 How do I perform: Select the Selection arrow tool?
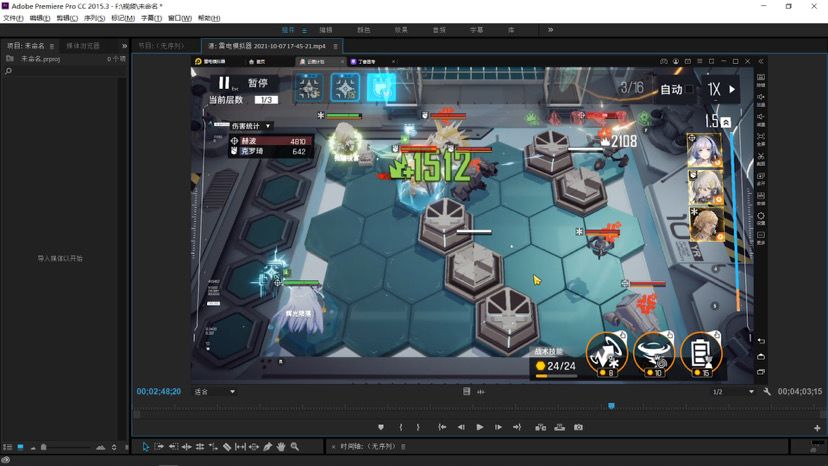click(x=146, y=446)
